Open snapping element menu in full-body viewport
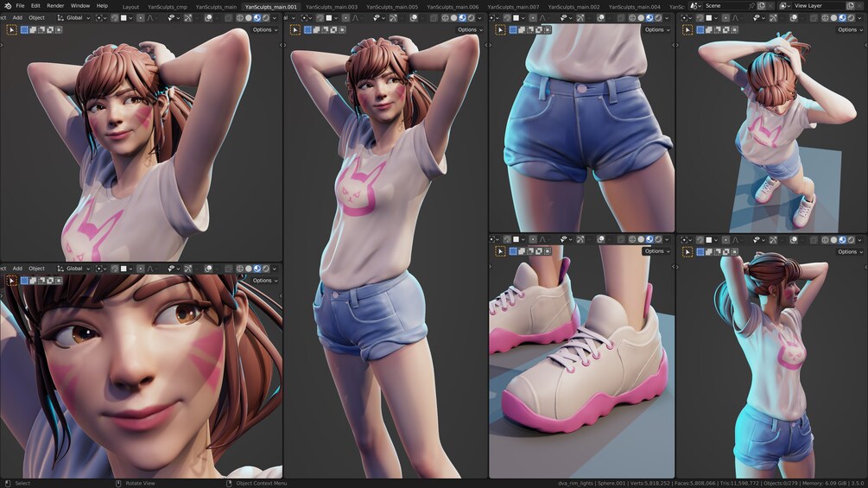868x488 pixels. pyautogui.click(x=332, y=17)
